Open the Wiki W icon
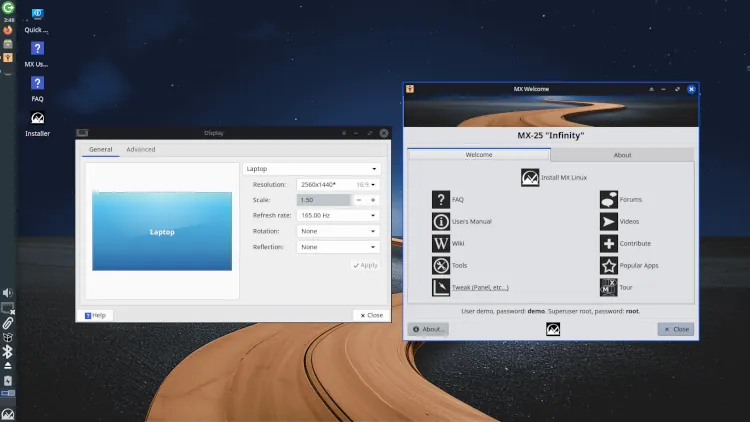The image size is (750, 422). point(441,244)
